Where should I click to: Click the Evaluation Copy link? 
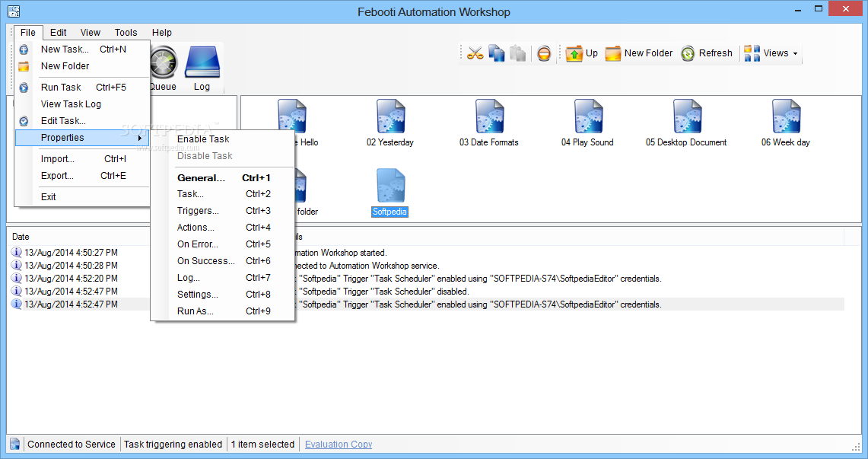[339, 444]
